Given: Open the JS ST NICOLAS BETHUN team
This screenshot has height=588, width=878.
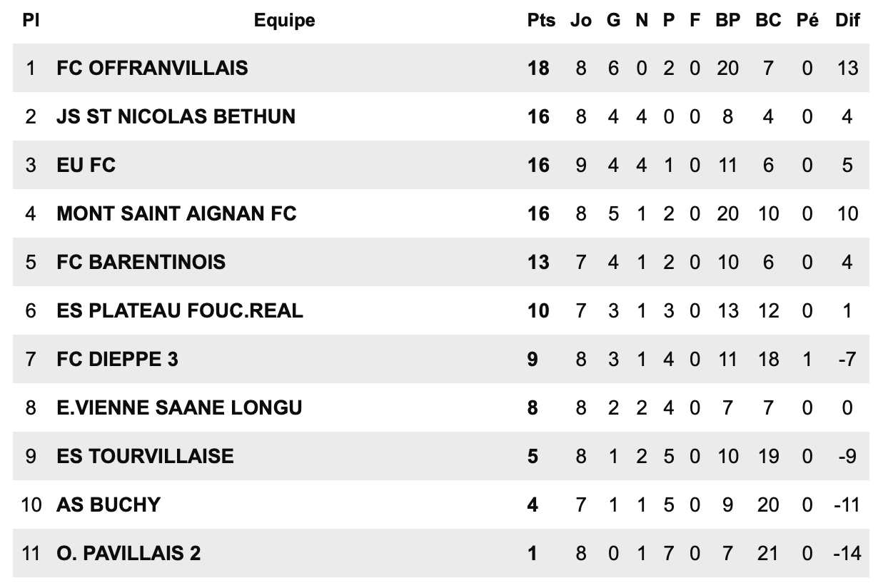Looking at the screenshot, I should [176, 116].
